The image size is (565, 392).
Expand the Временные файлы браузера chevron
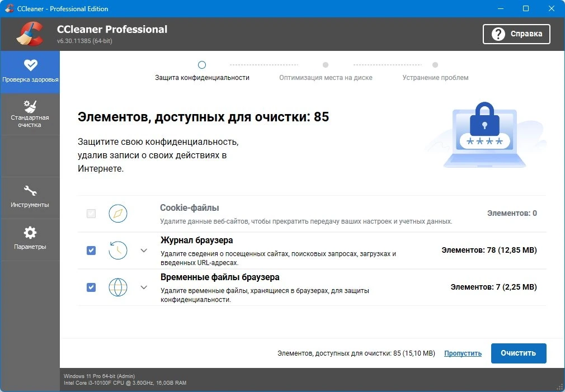pyautogui.click(x=144, y=287)
